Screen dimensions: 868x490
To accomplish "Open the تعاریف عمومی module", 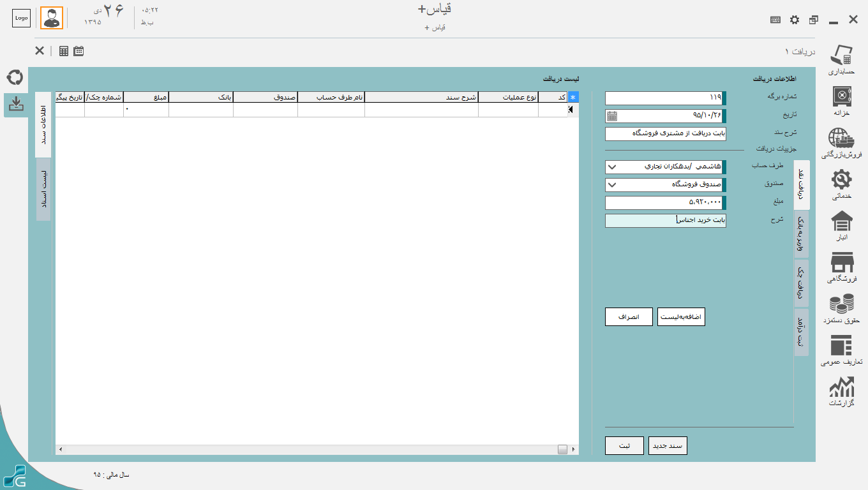I will click(841, 350).
